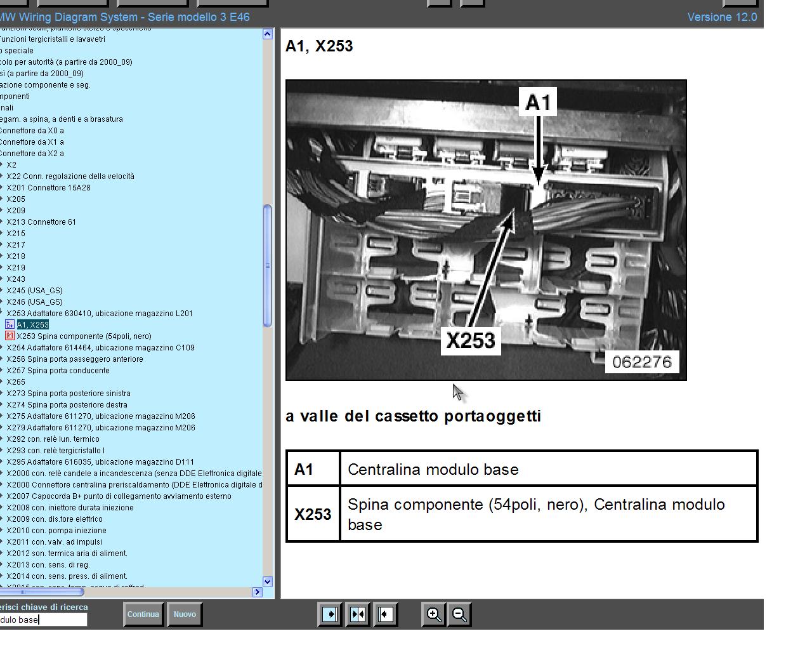812x650 pixels.
Task: Select X253 Spina componente (54poli, nero)
Action: coord(84,336)
